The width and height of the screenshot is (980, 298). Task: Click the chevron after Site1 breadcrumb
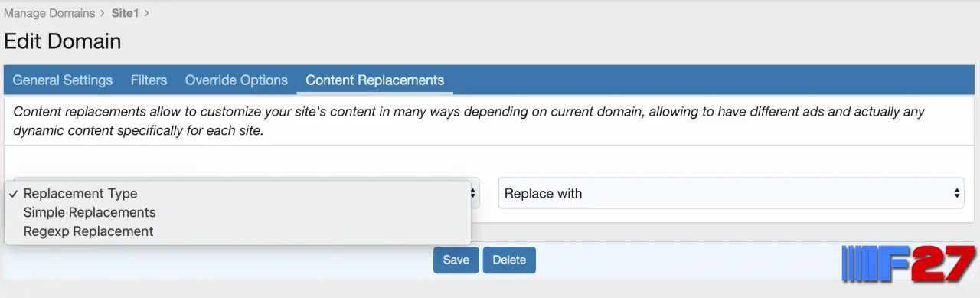pos(146,13)
